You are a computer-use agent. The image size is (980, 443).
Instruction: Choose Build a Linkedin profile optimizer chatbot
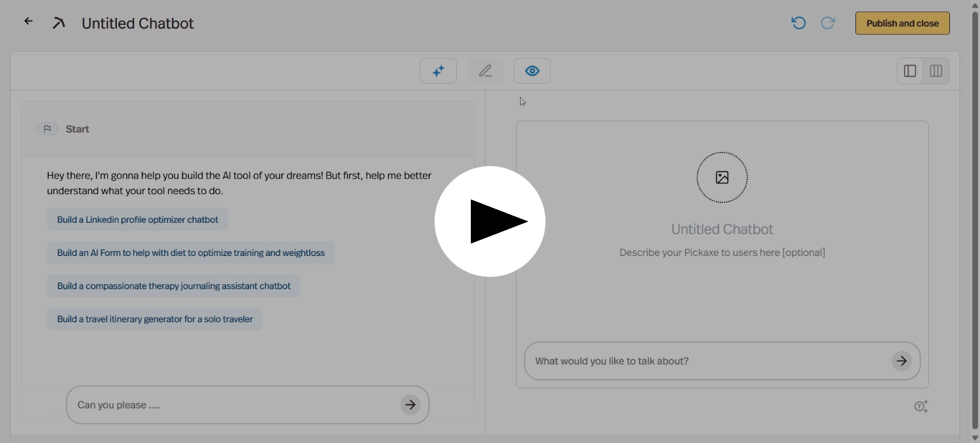(137, 220)
